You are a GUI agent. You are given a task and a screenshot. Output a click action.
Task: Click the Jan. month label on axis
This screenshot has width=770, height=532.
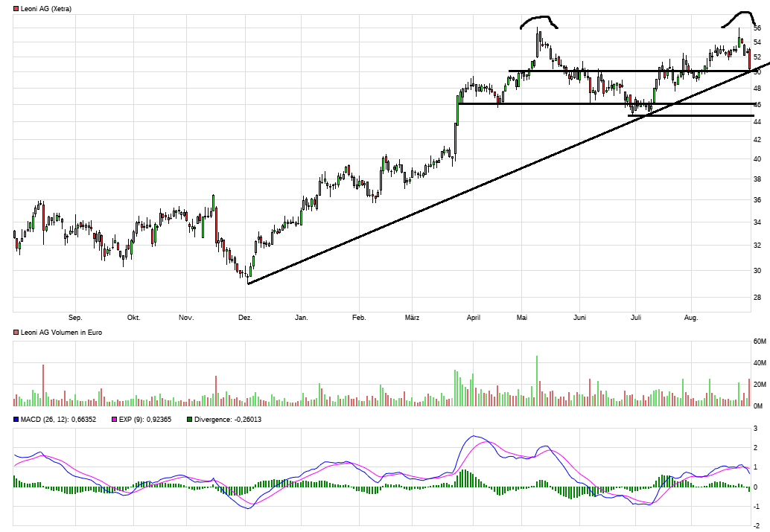click(x=301, y=318)
